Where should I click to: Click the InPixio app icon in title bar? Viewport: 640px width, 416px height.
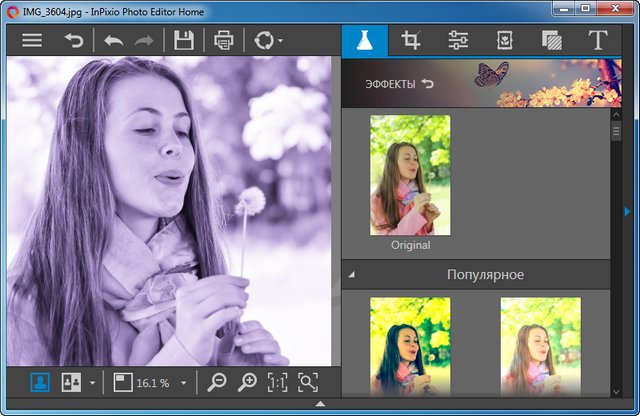click(x=13, y=12)
